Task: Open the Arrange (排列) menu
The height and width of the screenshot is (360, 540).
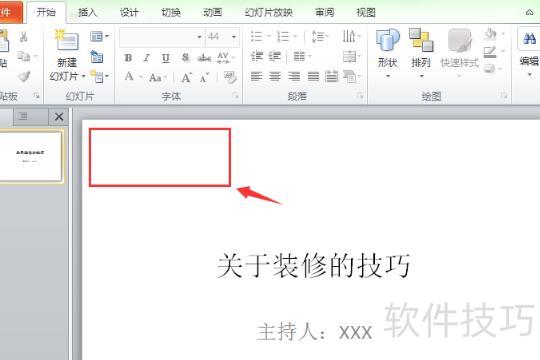Action: [421, 52]
